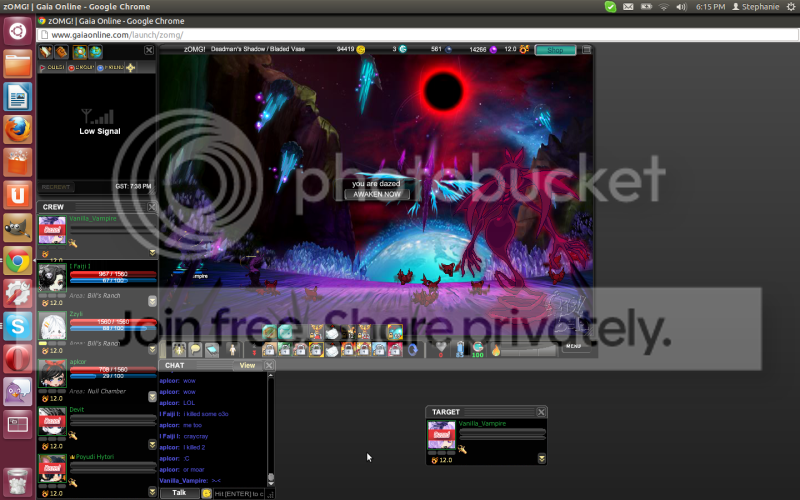The width and height of the screenshot is (800, 500).
Task: Select first locked ring slot in action bar
Action: pos(269,349)
